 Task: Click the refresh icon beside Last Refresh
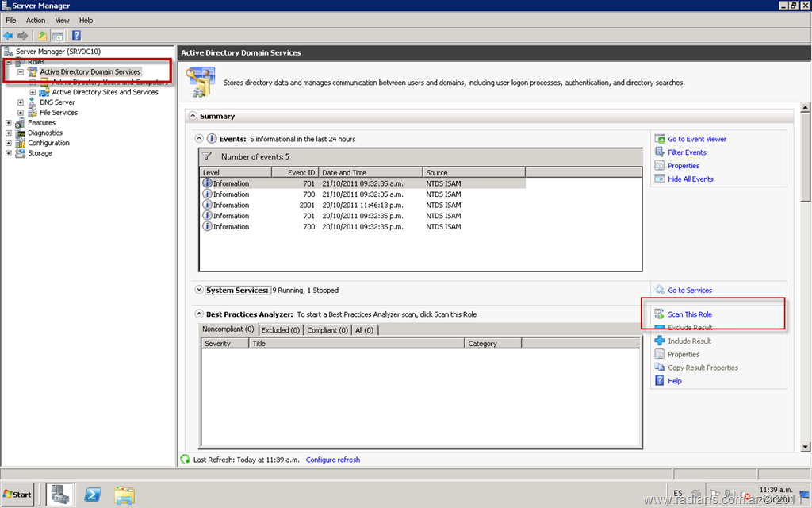coord(186,460)
